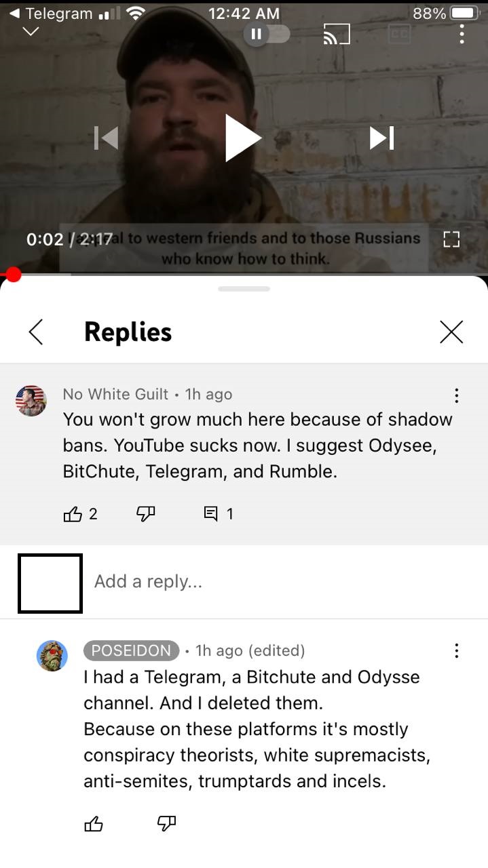
Task: Open reply count on No White Guilt comment
Action: [219, 514]
